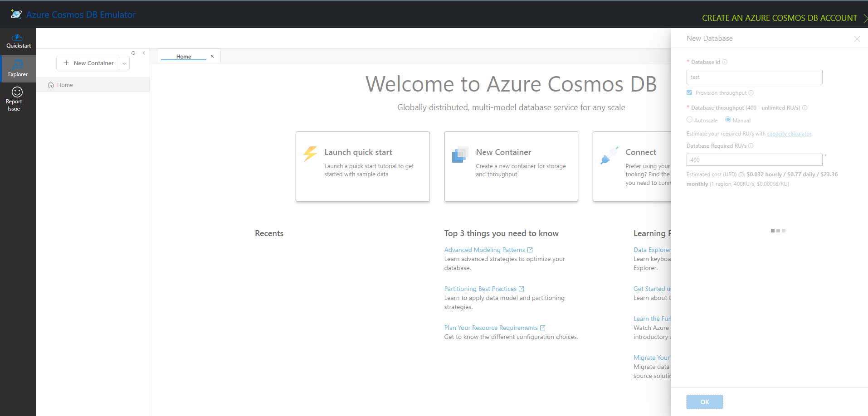Click the Azure Cosmos DB Emulator logo icon
The width and height of the screenshot is (868, 416).
[x=16, y=14]
